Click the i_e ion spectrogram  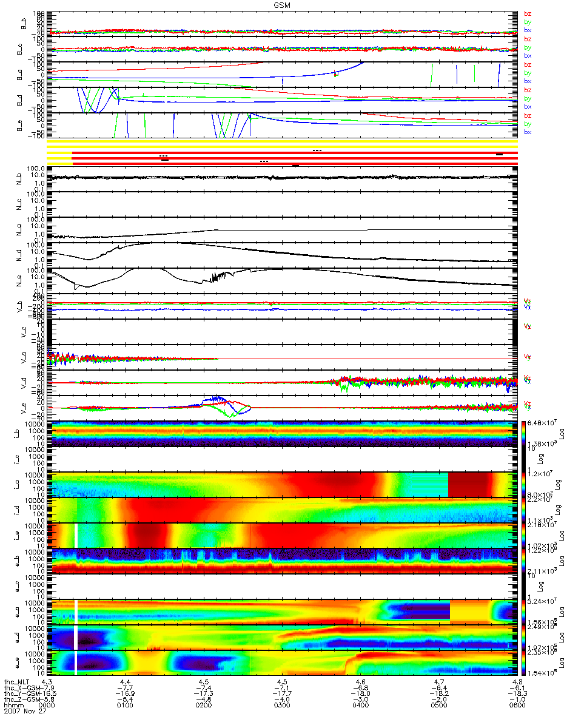[x=283, y=536]
